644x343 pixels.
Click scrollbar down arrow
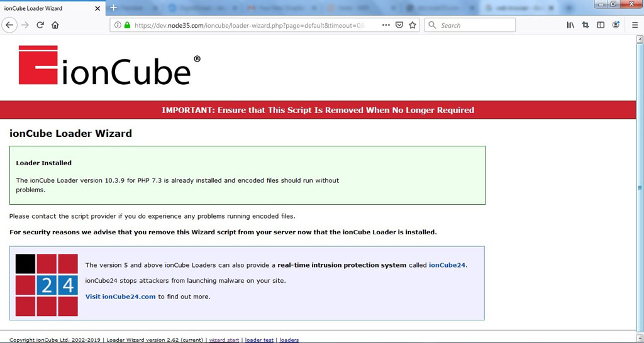[640, 339]
